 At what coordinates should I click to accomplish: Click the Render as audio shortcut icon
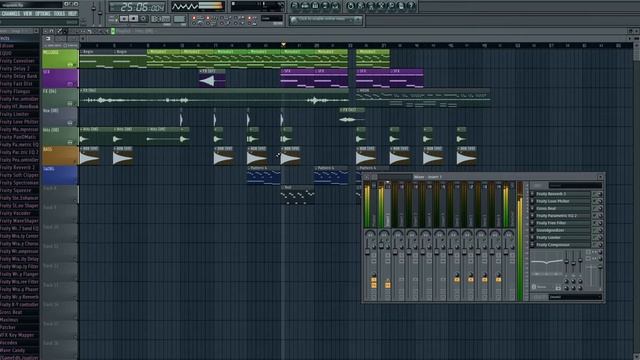[371, 6]
